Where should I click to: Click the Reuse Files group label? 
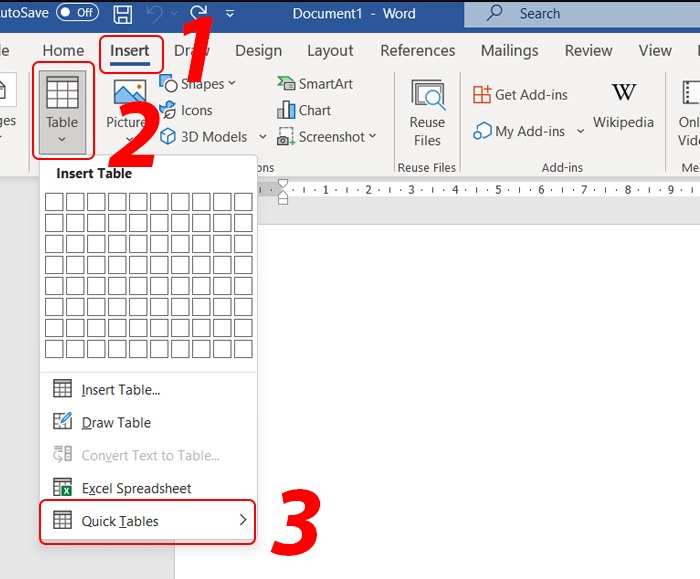pos(427,167)
